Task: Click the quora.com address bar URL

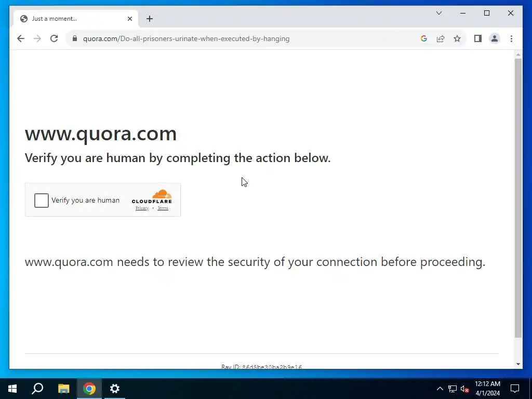Action: tap(187, 38)
